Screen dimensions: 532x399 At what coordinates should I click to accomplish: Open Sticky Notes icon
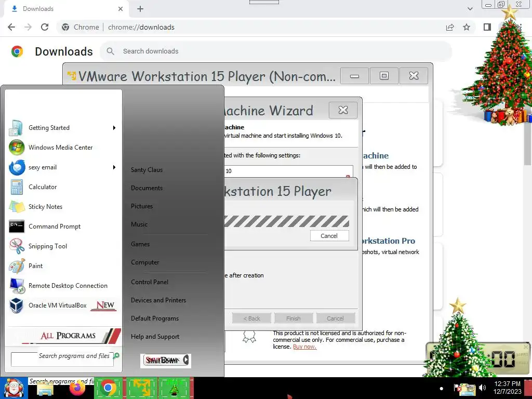point(17,207)
